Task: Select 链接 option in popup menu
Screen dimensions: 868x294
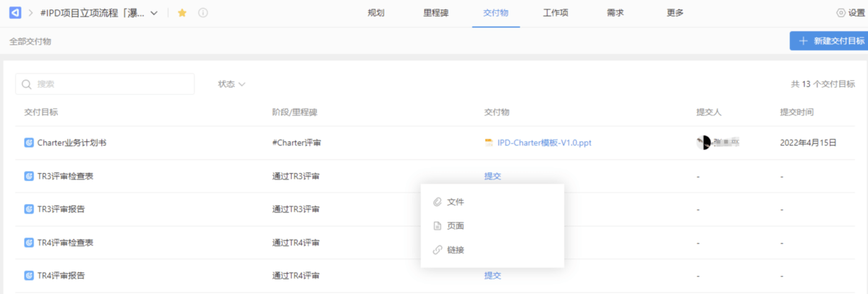Action: [x=455, y=250]
